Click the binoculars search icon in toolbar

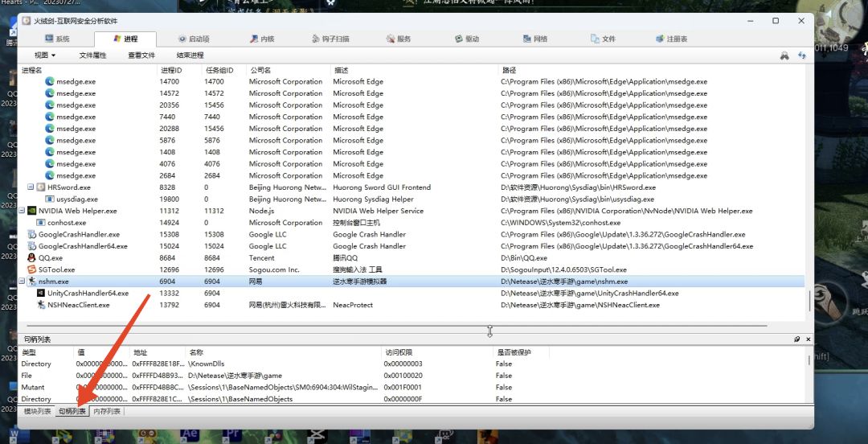coord(784,56)
